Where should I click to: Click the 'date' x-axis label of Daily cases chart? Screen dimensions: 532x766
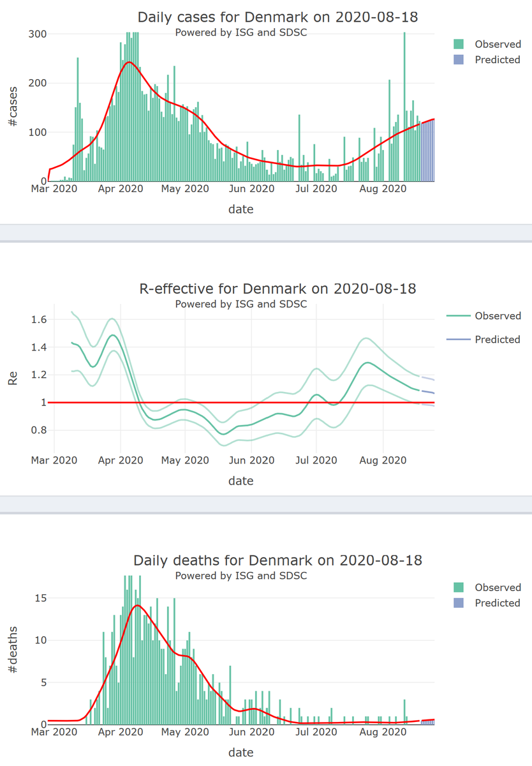pyautogui.click(x=241, y=209)
